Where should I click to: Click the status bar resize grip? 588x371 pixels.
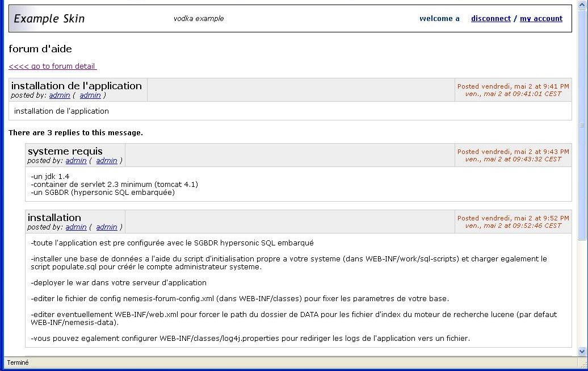coord(583,365)
